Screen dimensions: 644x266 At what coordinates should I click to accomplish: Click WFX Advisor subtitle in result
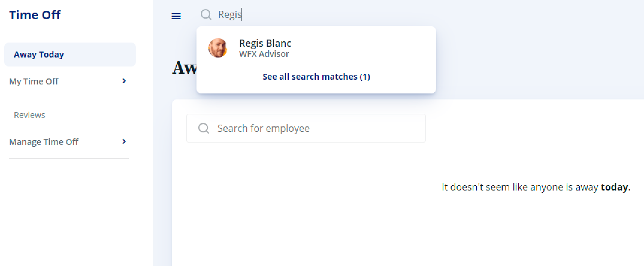pos(264,54)
